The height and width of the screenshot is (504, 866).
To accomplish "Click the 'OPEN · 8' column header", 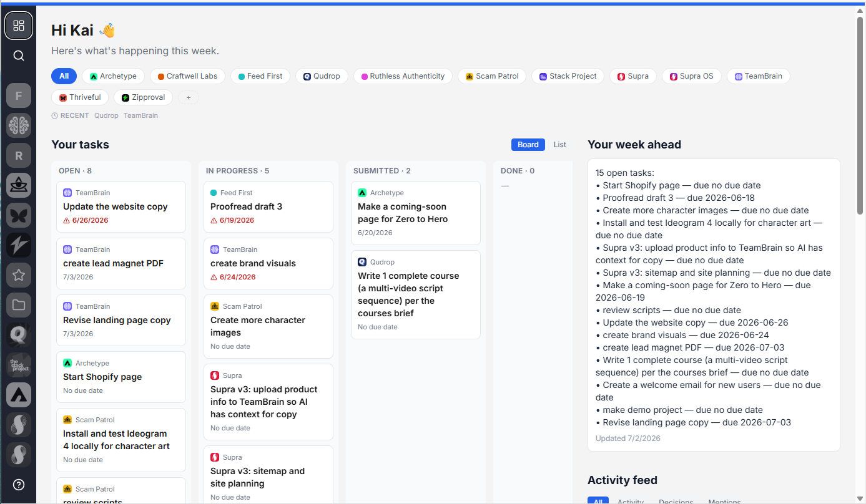I will tap(76, 171).
